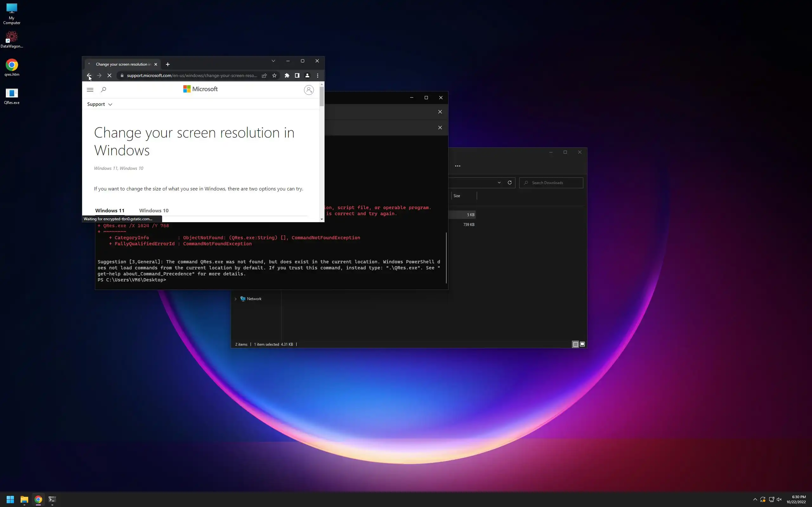Click the Chrome back arrow button
This screenshot has height=507, width=812.
click(x=89, y=76)
